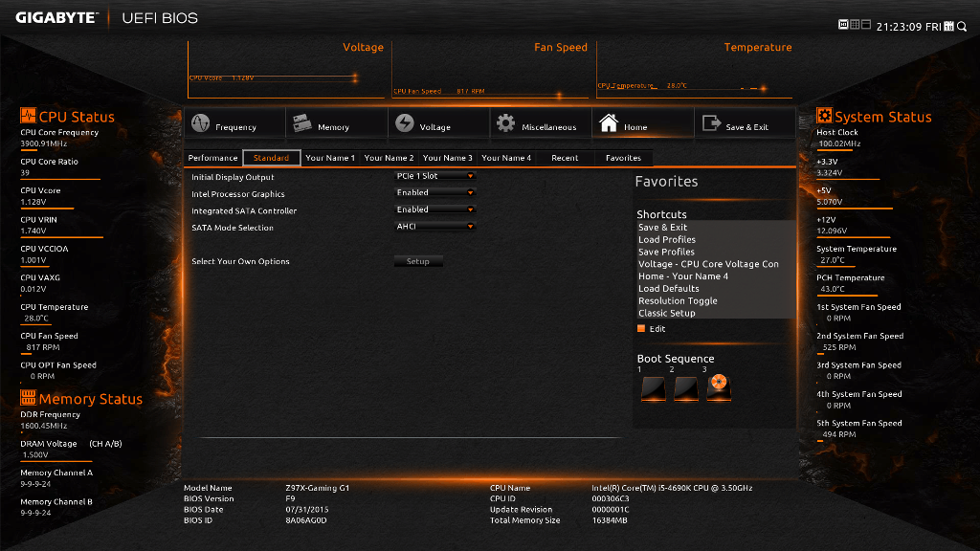The height and width of the screenshot is (551, 980).
Task: Click the Host Clock 100.02MHz value
Action: click(840, 143)
